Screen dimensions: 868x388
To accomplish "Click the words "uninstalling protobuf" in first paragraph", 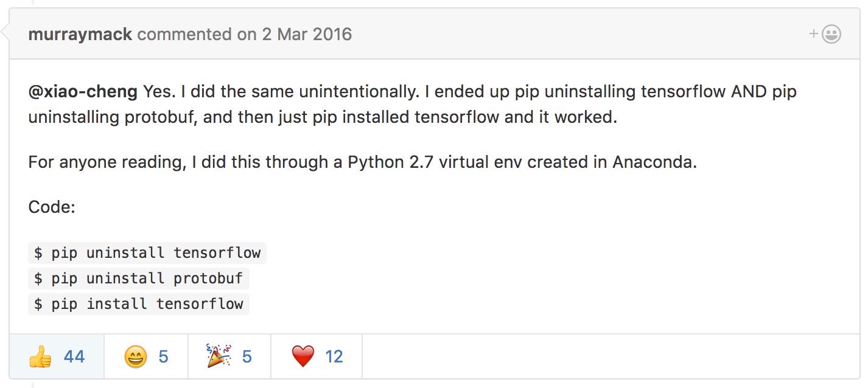I will click(113, 117).
